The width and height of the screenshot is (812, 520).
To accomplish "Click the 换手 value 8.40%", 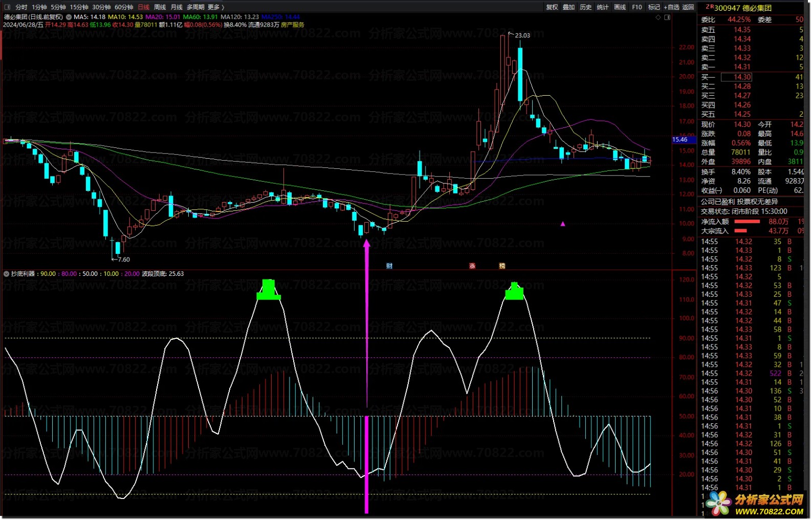I will (x=741, y=172).
